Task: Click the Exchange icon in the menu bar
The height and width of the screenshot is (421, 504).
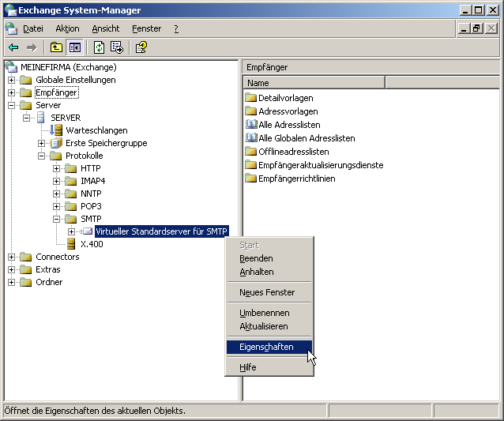Action: [12, 28]
